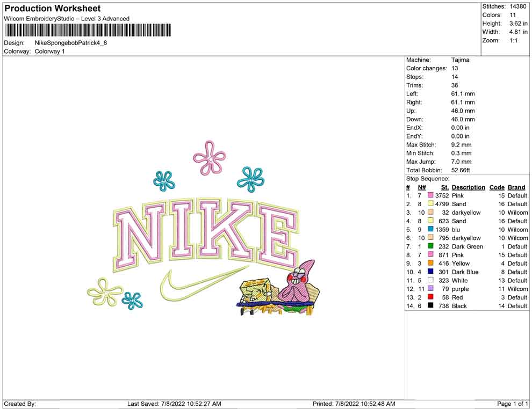Click the 'Dark Blue' description text
The height and width of the screenshot is (409, 532).
pos(465,272)
